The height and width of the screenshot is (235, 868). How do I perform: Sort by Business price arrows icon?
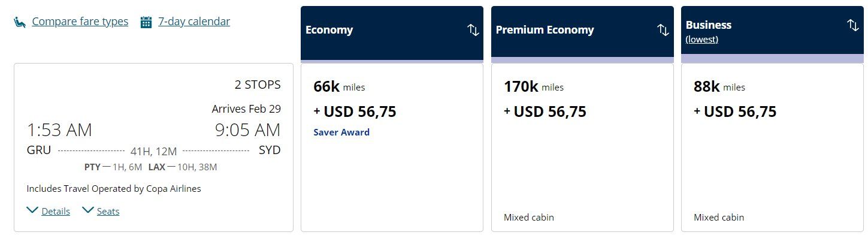click(853, 25)
